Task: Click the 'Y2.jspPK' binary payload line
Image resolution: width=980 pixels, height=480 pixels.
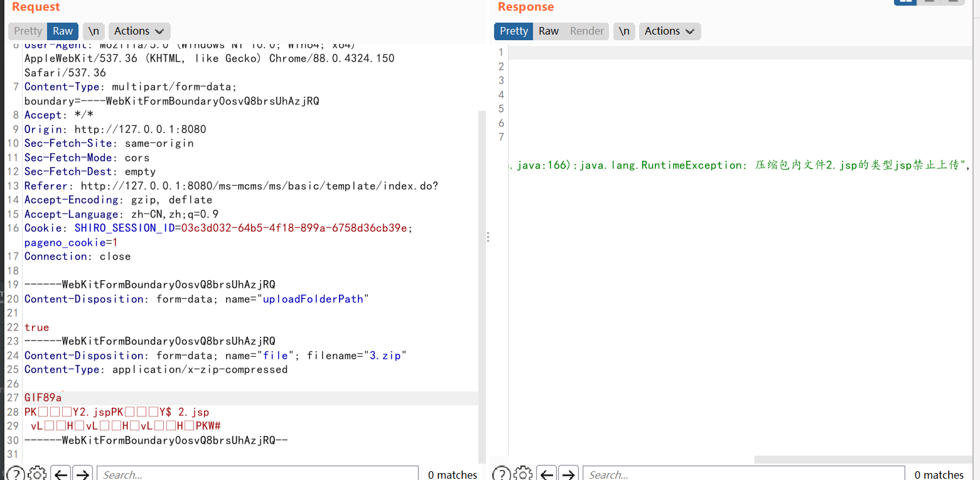Action: tap(117, 412)
